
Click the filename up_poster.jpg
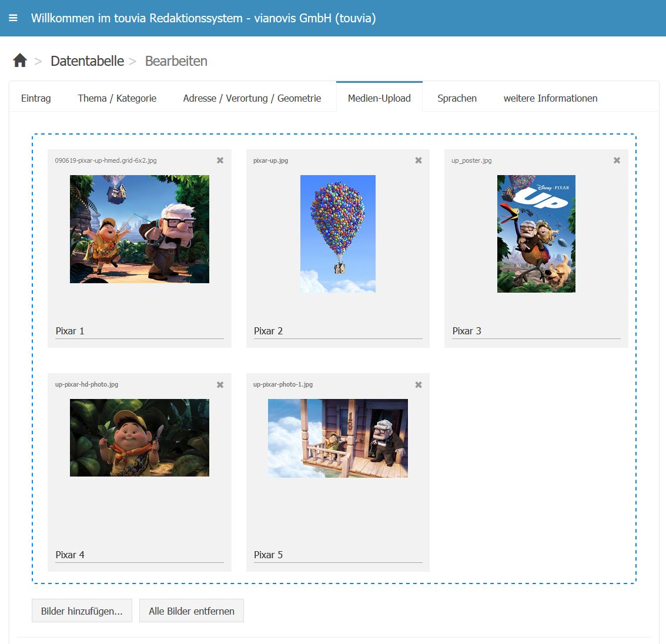coord(471,160)
